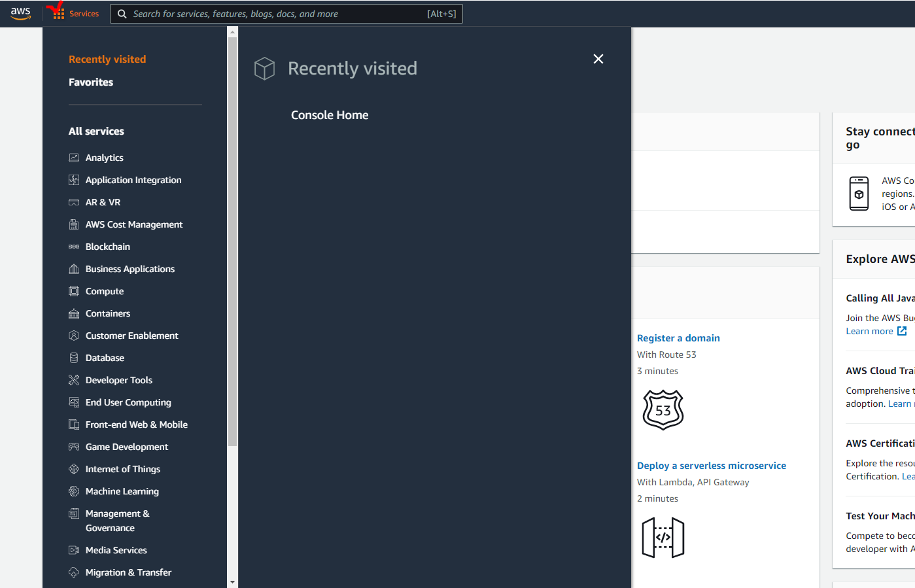Click the AWS Cost Management icon
This screenshot has height=588, width=915.
point(74,224)
